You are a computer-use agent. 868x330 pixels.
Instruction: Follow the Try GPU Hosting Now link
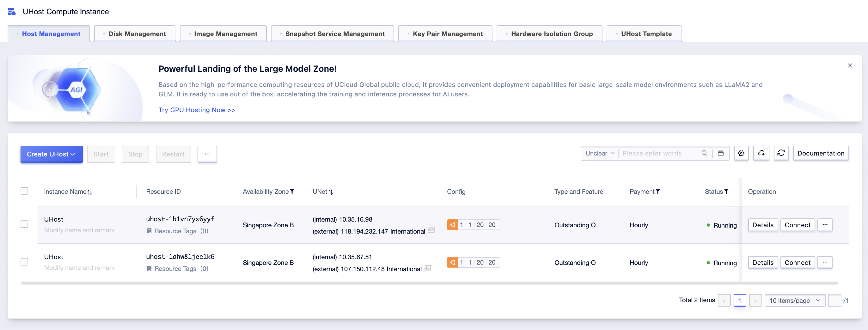pyautogui.click(x=197, y=110)
